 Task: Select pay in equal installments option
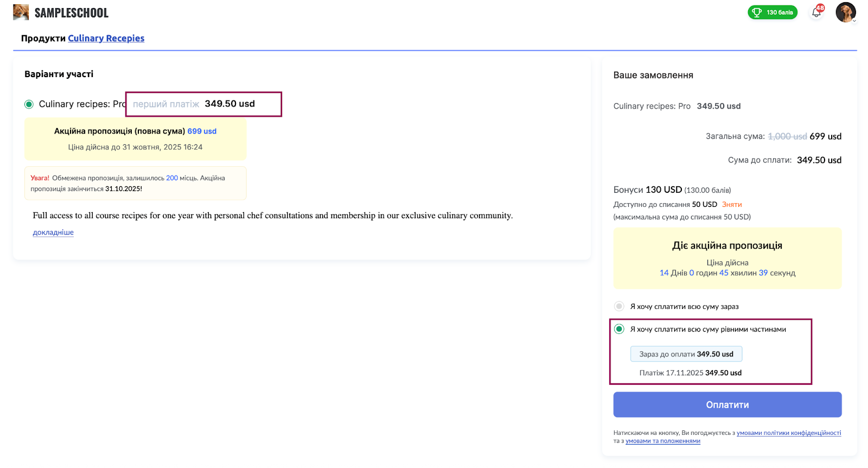tap(619, 329)
